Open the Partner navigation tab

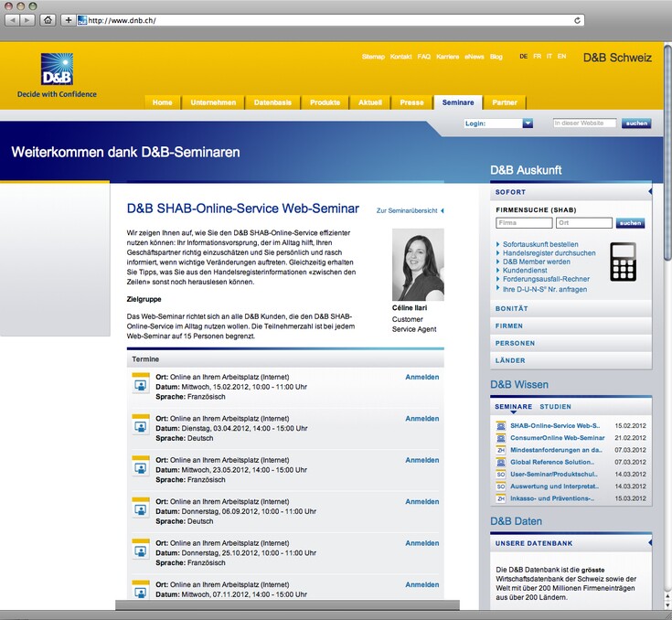pos(505,102)
